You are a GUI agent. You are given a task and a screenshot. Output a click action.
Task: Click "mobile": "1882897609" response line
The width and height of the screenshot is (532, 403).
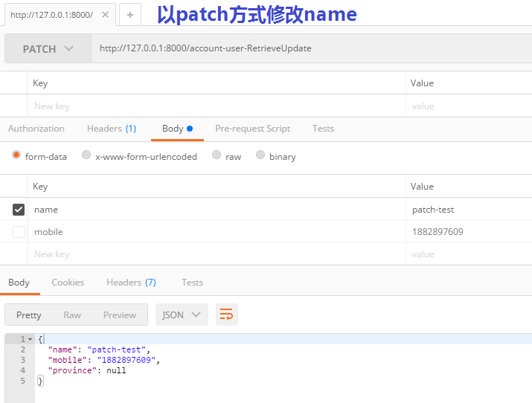click(x=104, y=360)
